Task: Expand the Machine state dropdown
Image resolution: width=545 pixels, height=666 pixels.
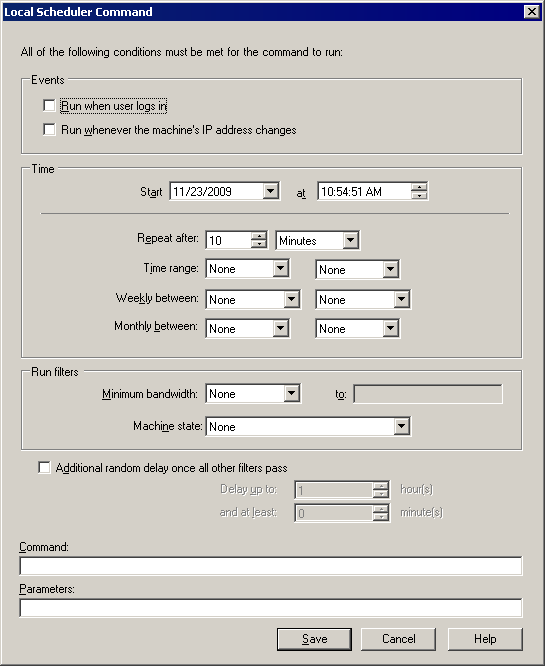Action: click(x=401, y=426)
